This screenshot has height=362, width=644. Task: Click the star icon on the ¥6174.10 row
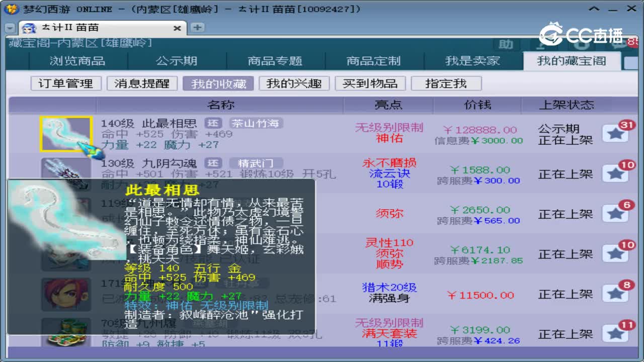coord(615,253)
